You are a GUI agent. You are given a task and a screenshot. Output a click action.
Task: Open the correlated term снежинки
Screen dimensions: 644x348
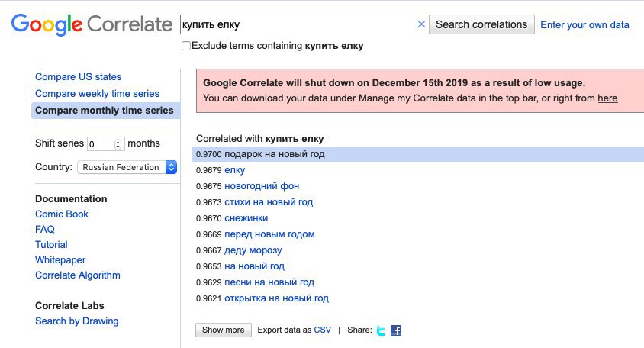[246, 218]
